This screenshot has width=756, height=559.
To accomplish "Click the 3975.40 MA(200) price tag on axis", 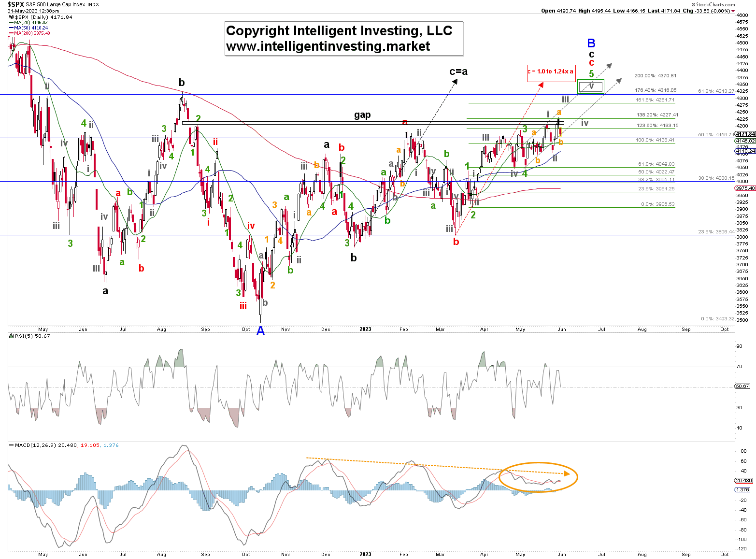I will [x=745, y=188].
